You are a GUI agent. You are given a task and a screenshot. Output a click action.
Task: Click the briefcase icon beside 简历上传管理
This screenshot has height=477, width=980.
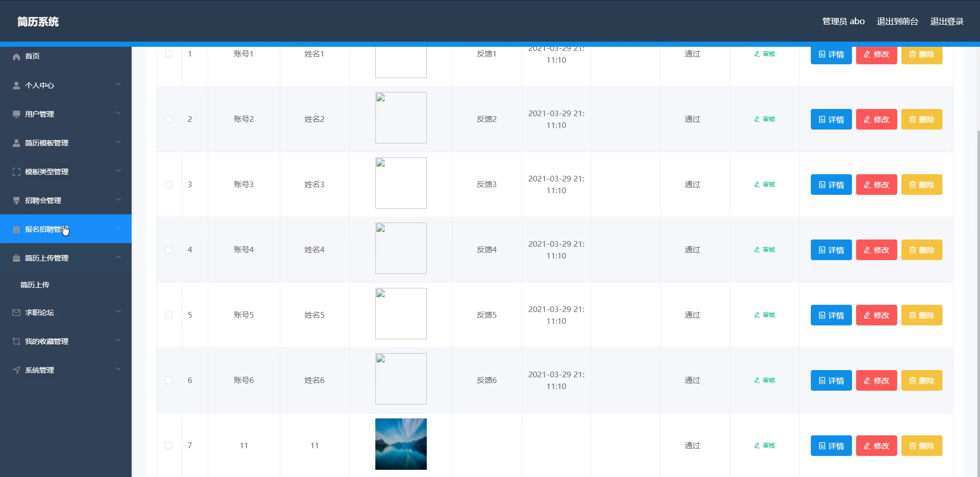click(x=16, y=258)
